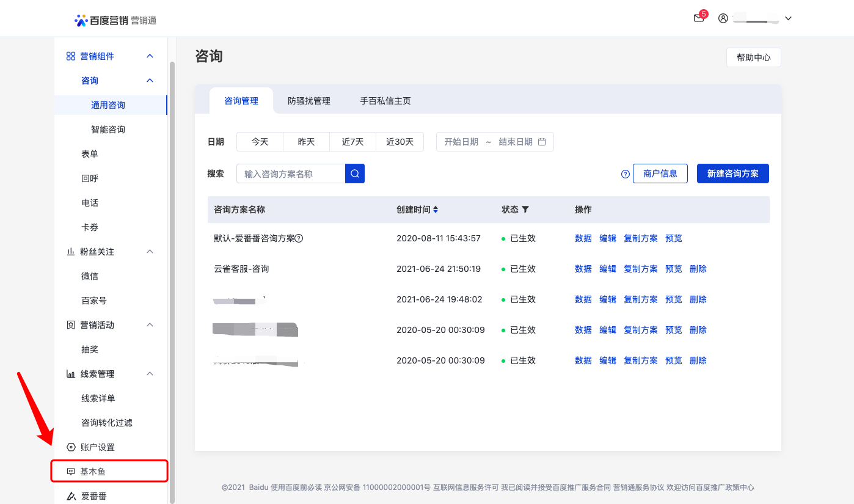Image resolution: width=854 pixels, height=504 pixels.
Task: Open the calendar icon beside 结束日期
Action: click(542, 141)
